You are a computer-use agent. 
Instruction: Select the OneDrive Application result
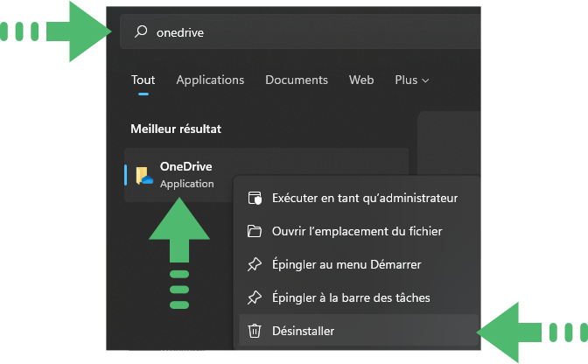click(266, 175)
